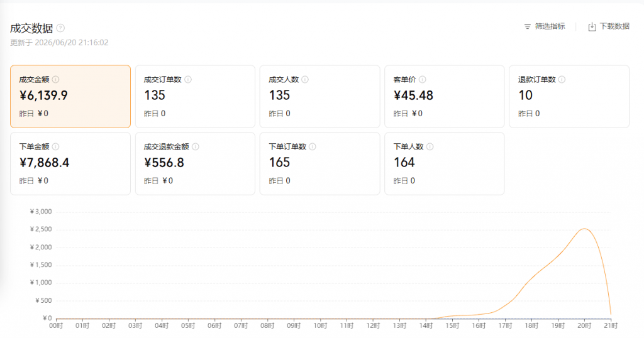
Task: Open 筛选指标 filter icon
Action: click(528, 26)
